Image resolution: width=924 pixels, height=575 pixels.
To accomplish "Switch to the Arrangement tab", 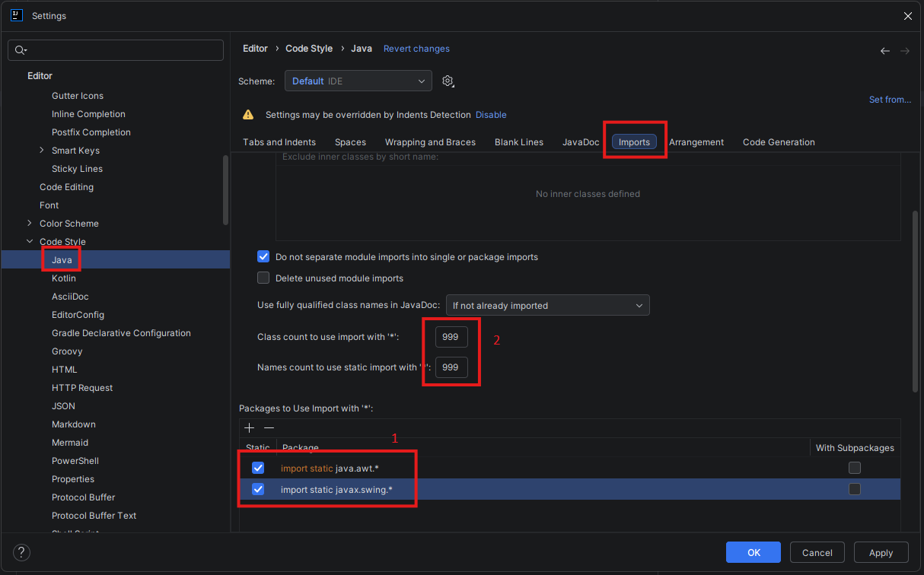I will tap(696, 142).
